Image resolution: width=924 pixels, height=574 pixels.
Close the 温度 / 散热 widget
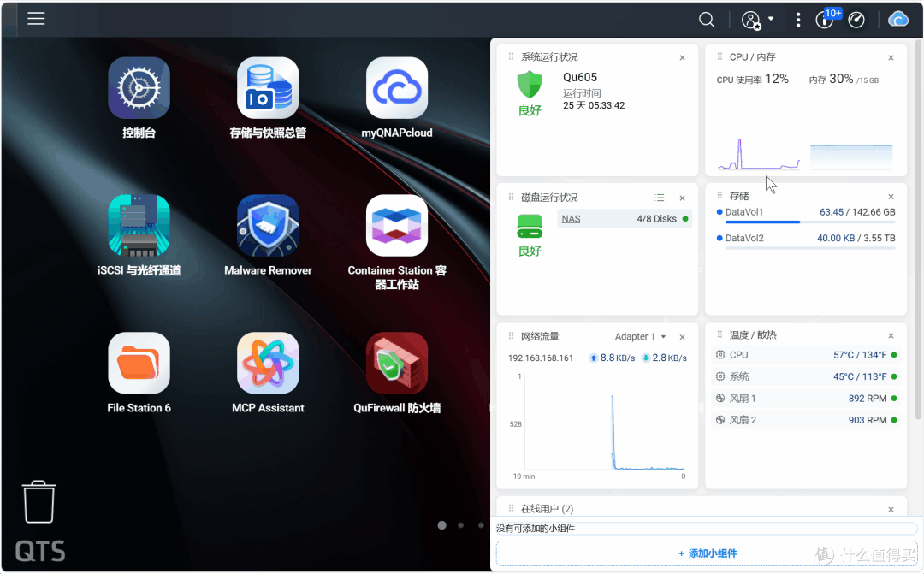pos(891,336)
